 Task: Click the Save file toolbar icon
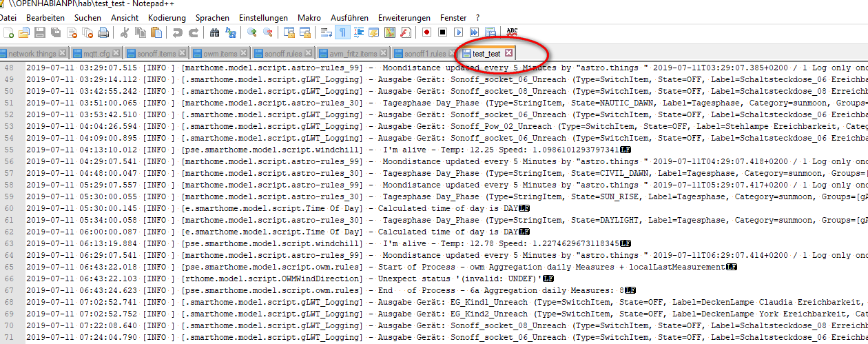39,32
